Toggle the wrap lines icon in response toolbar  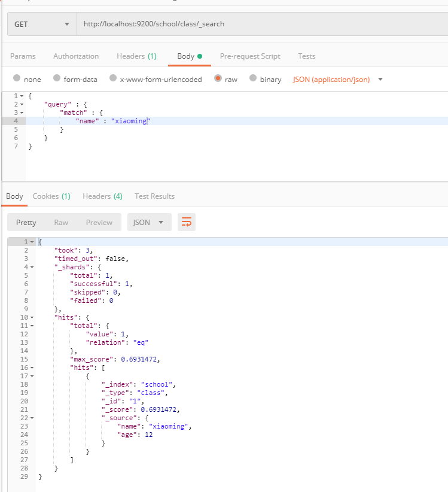[x=187, y=222]
